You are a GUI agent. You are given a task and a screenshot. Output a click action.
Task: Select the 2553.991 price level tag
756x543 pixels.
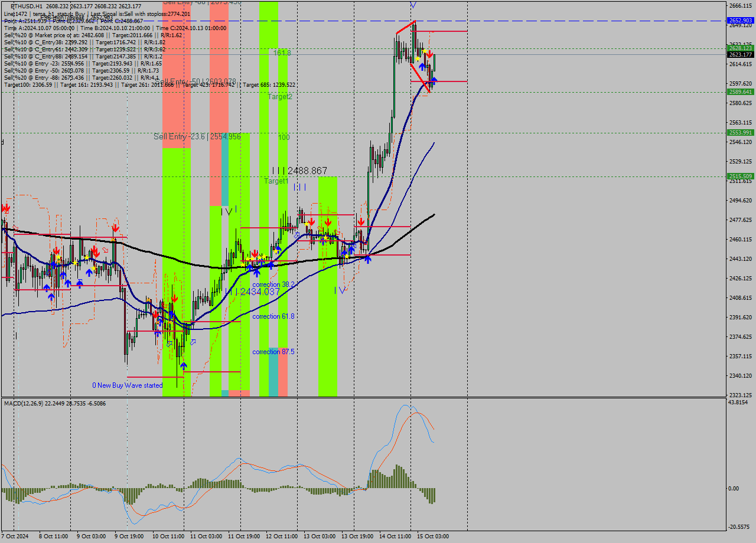(x=740, y=133)
